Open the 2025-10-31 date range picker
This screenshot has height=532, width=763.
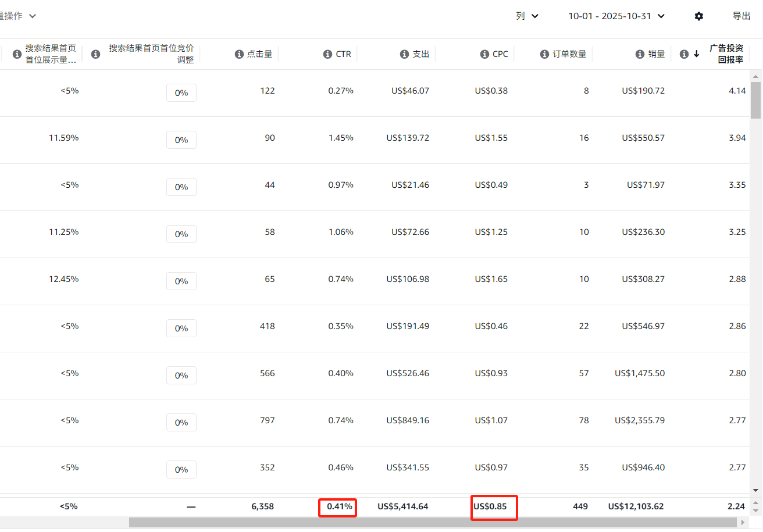(x=616, y=16)
